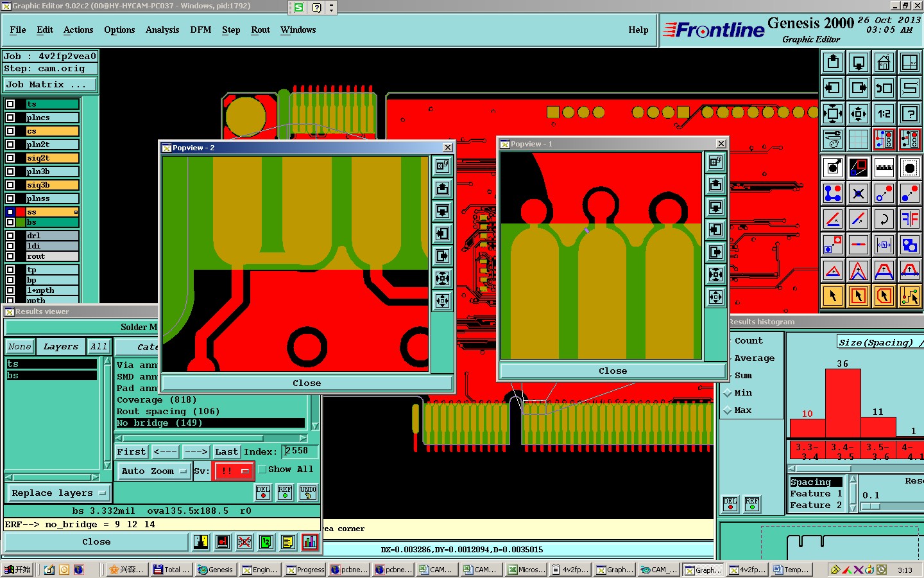Open the Auto Zoom dropdown
This screenshot has width=924, height=578.
[x=154, y=471]
